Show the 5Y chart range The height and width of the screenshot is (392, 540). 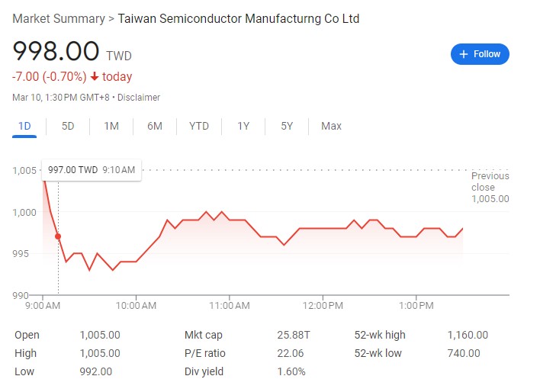pyautogui.click(x=287, y=126)
